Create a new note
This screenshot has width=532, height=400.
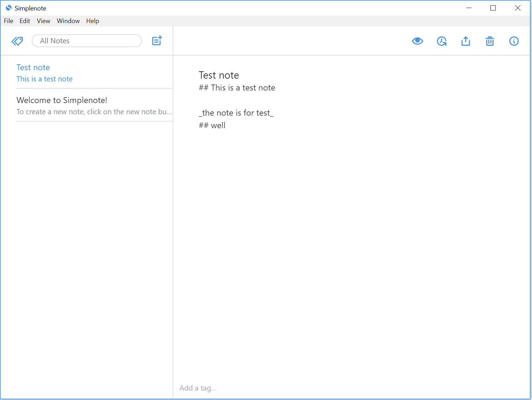click(157, 41)
